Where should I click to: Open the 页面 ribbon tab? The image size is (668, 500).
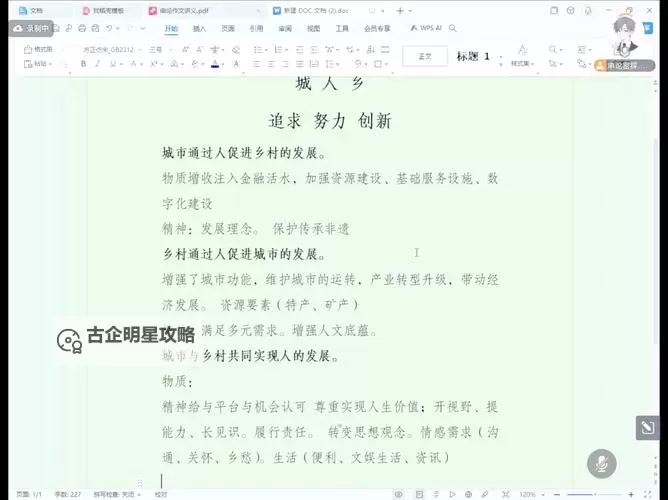[x=228, y=29]
